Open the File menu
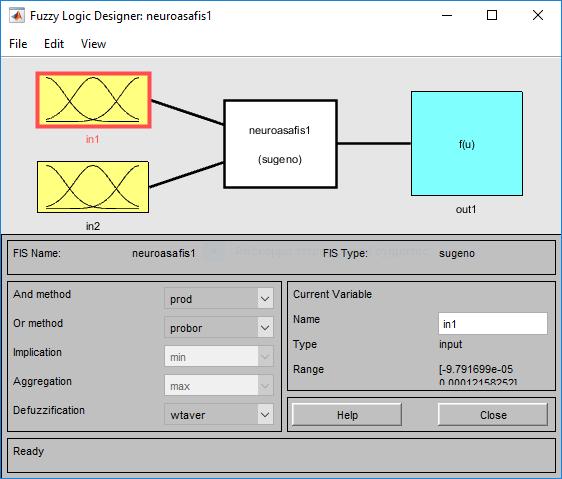The image size is (562, 479). tap(18, 44)
